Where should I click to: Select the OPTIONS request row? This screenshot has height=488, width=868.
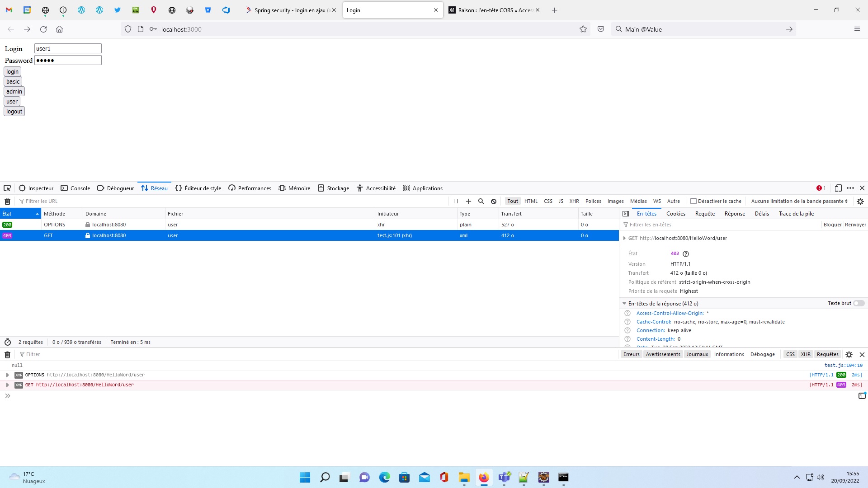coord(309,225)
